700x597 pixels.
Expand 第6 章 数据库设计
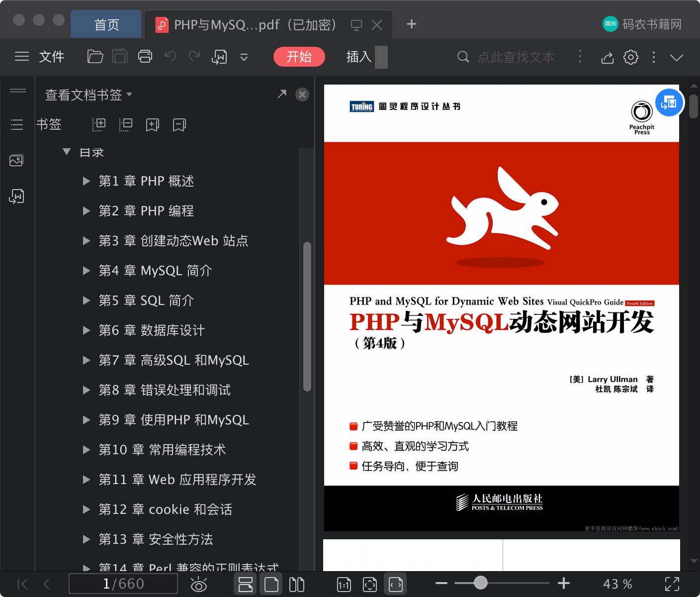tap(87, 330)
